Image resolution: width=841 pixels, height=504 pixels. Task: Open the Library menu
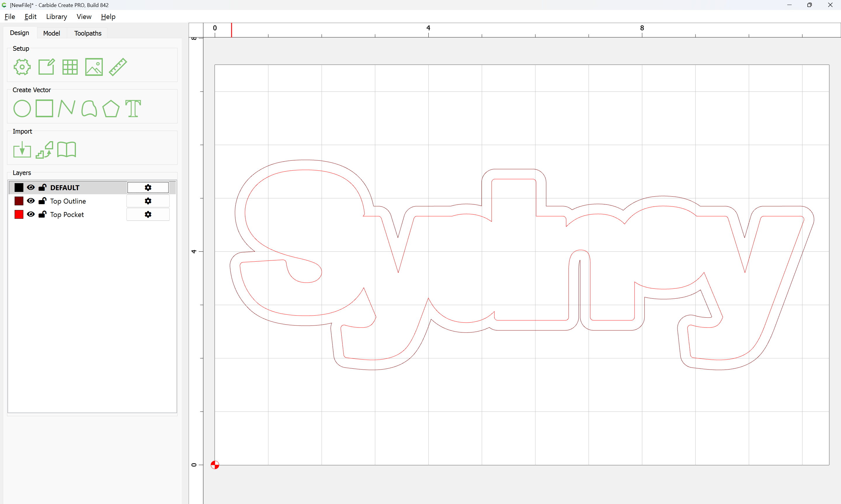point(56,17)
